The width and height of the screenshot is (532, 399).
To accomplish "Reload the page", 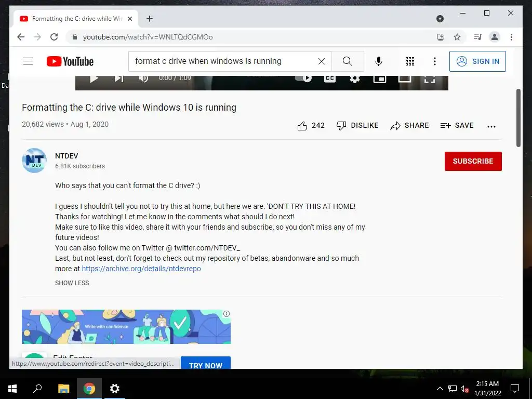I will pyautogui.click(x=54, y=37).
